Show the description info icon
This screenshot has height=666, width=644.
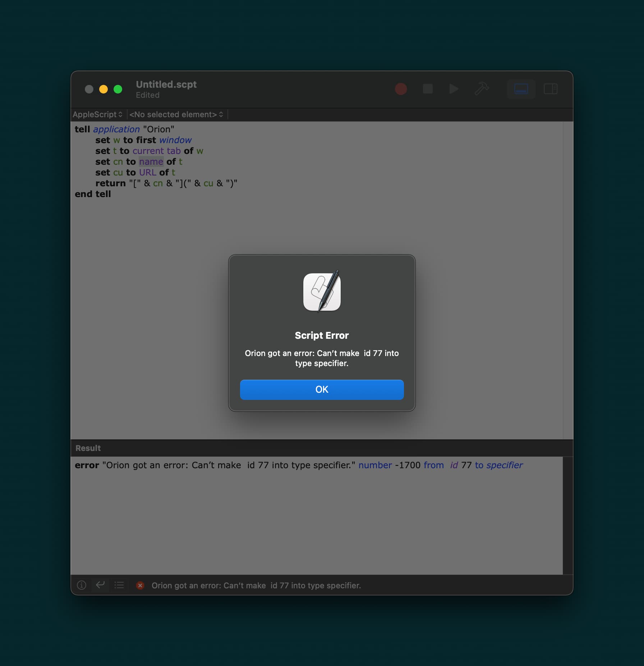point(82,585)
